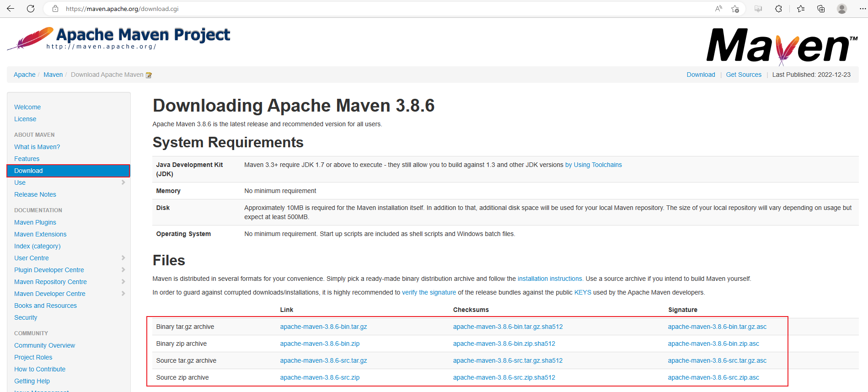The height and width of the screenshot is (392, 868).
Task: Open Getting Help sidebar link
Action: point(32,381)
